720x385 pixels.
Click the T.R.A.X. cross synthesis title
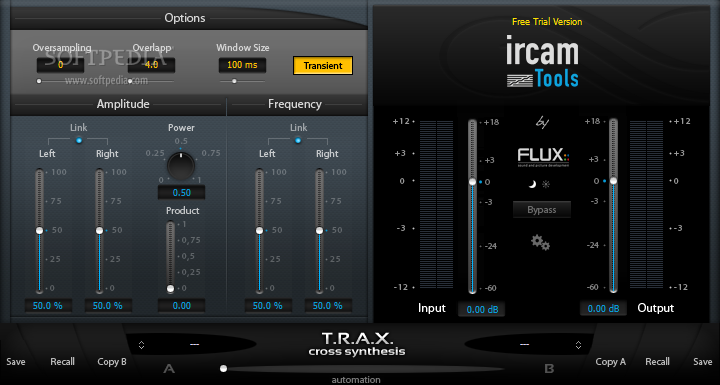click(x=357, y=345)
